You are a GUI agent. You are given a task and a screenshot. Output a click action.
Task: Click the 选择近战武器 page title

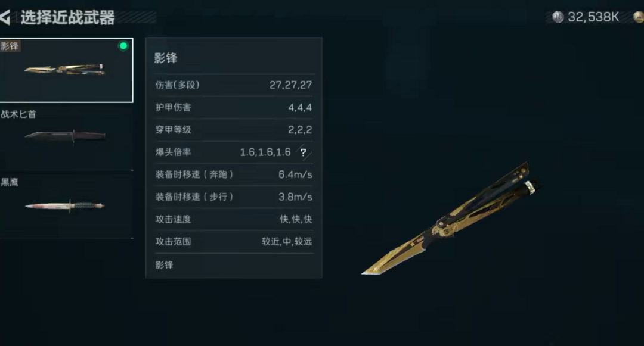pos(68,18)
